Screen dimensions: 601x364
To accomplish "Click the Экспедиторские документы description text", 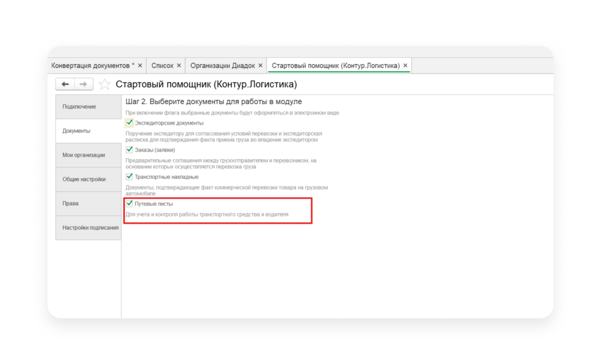I will coord(224,137).
